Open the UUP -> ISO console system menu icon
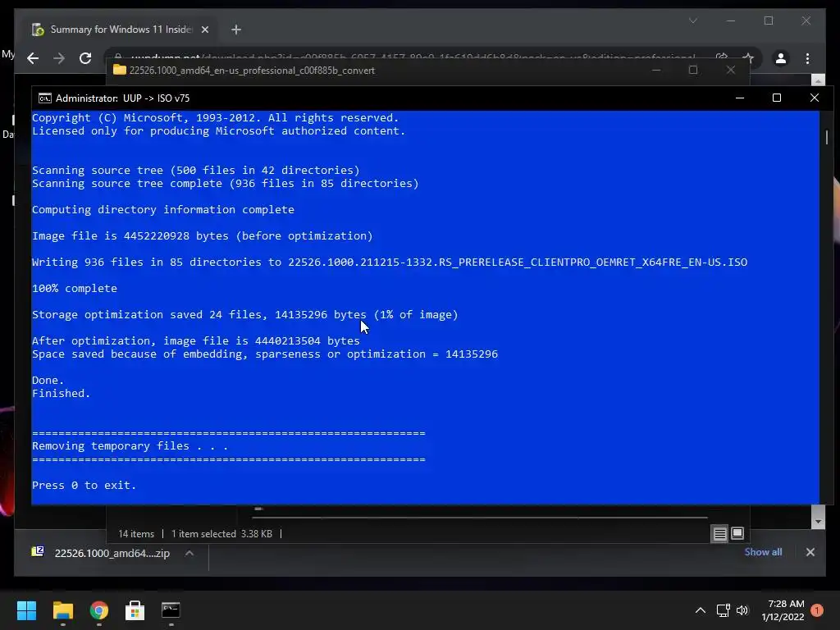Viewport: 840px width, 630px height. click(x=45, y=98)
